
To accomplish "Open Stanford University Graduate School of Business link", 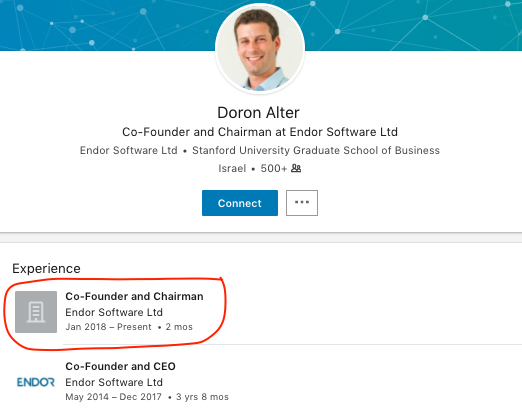I will [x=316, y=150].
